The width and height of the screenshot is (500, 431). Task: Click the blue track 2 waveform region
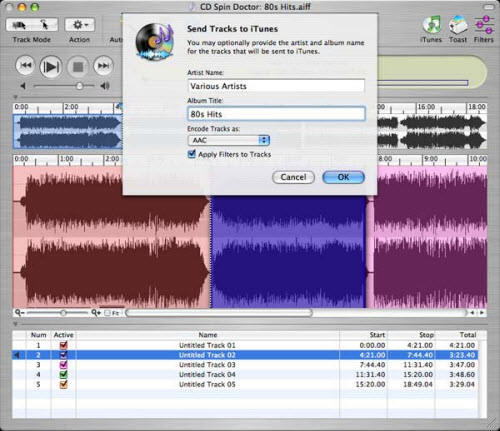tap(288, 252)
